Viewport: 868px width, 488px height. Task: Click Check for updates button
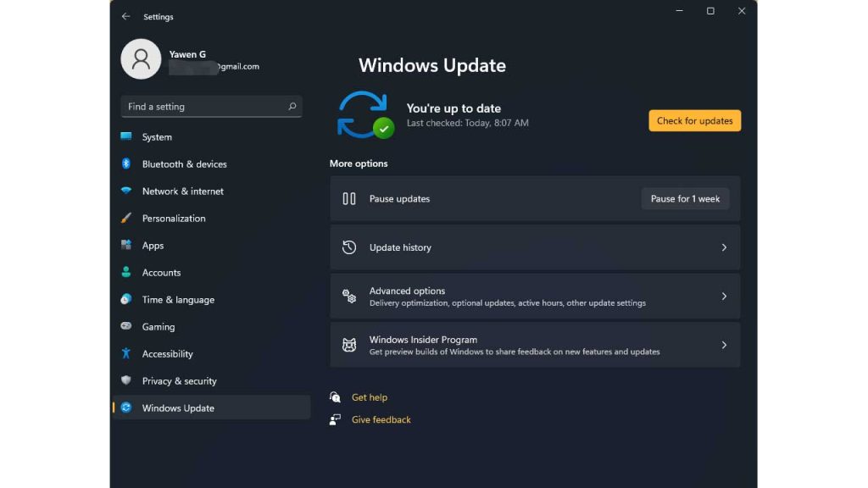point(695,120)
